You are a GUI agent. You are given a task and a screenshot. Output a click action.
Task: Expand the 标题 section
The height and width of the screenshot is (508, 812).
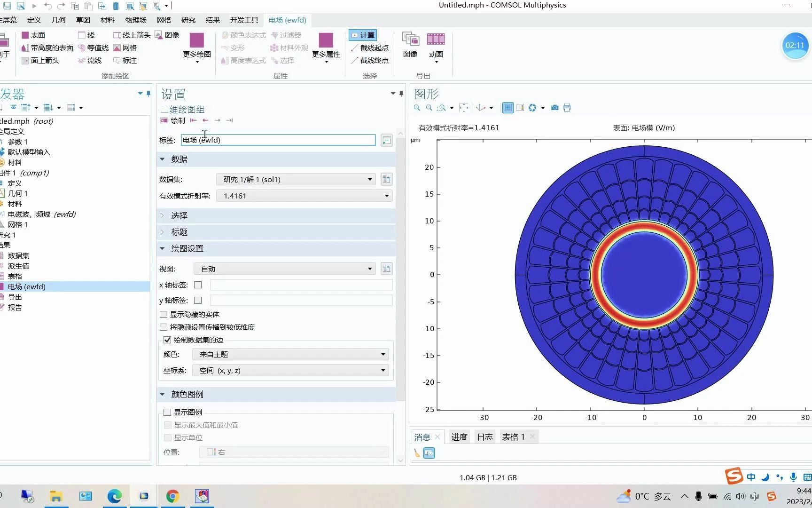276,232
